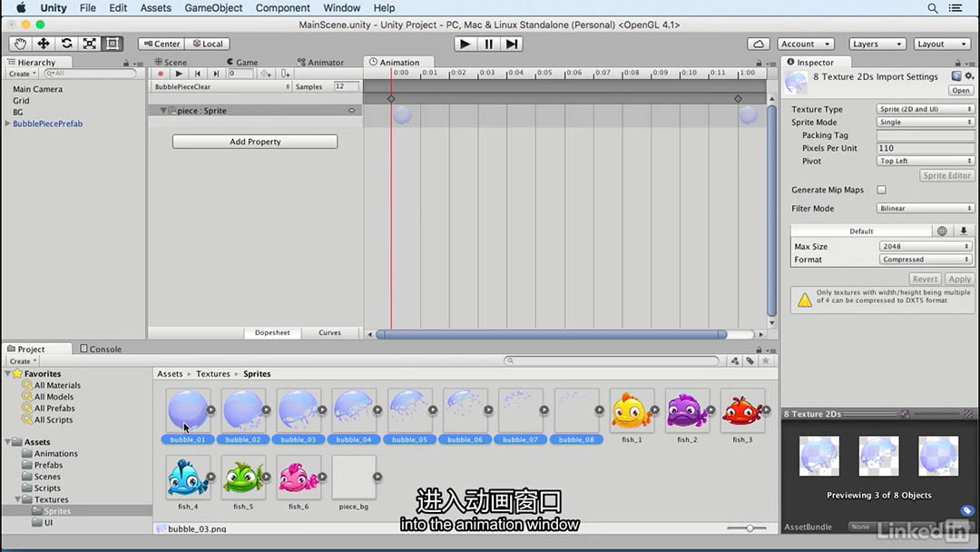The height and width of the screenshot is (552, 980).
Task: Open macOS Spotlight search
Action: (932, 8)
